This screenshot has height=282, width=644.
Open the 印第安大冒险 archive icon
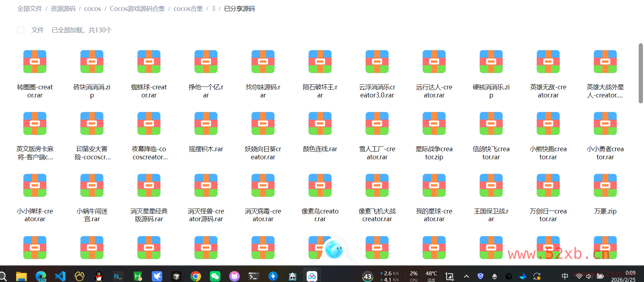click(92, 123)
